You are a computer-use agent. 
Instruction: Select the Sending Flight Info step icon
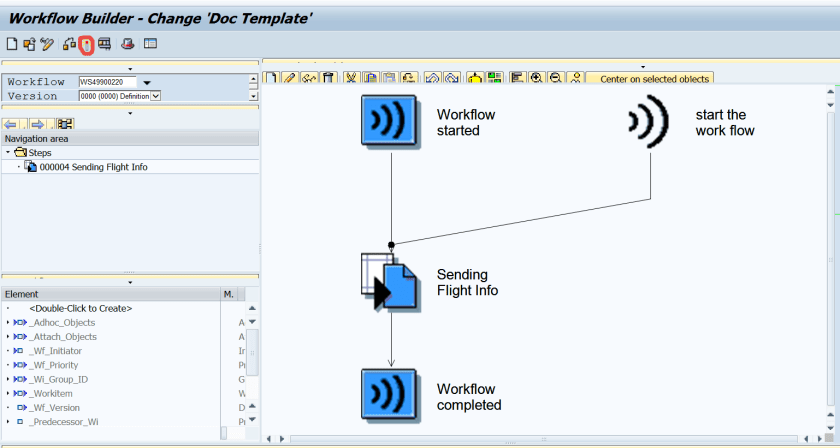389,282
